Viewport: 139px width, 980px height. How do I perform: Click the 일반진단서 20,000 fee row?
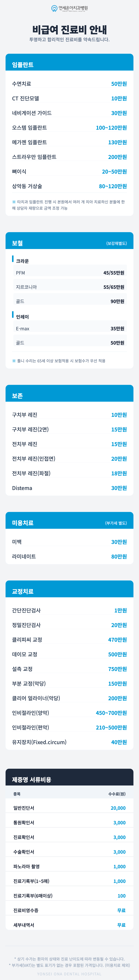tap(69, 808)
